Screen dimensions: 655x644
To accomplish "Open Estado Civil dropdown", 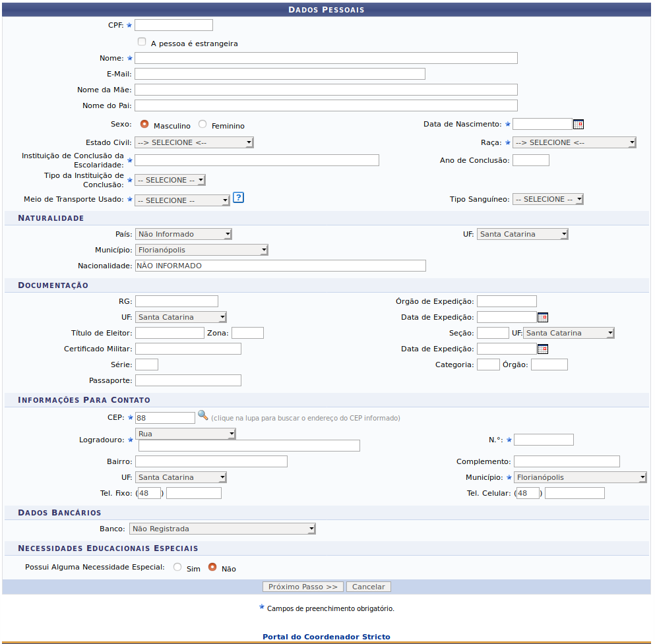I will pyautogui.click(x=194, y=142).
